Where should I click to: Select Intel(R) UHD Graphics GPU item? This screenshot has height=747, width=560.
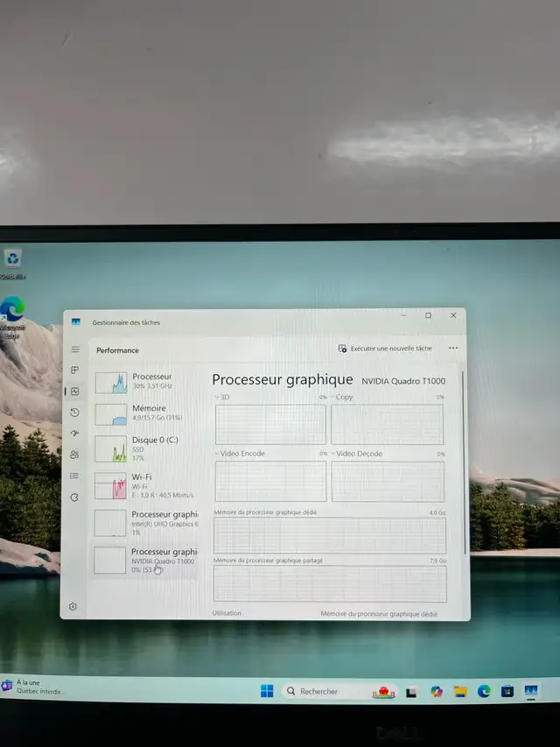145,523
